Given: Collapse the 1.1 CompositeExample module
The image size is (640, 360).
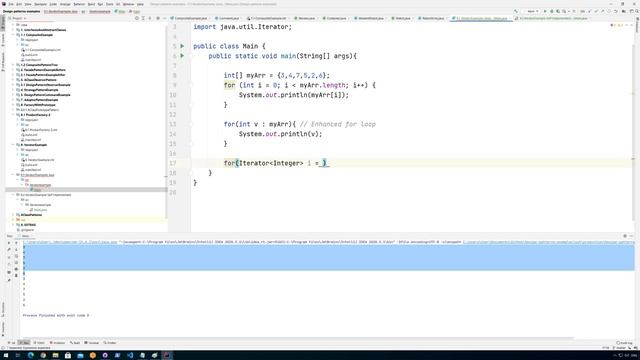Looking at the screenshot, I should click(13, 35).
